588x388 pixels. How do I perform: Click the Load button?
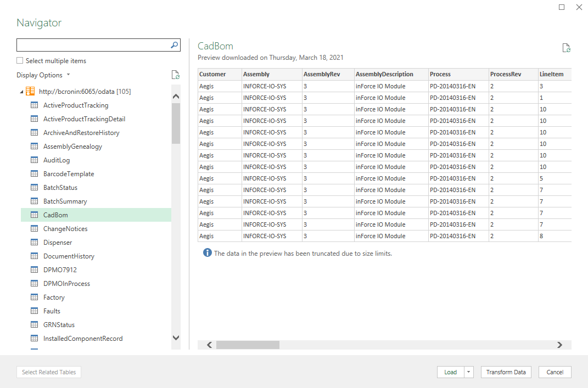(x=450, y=372)
